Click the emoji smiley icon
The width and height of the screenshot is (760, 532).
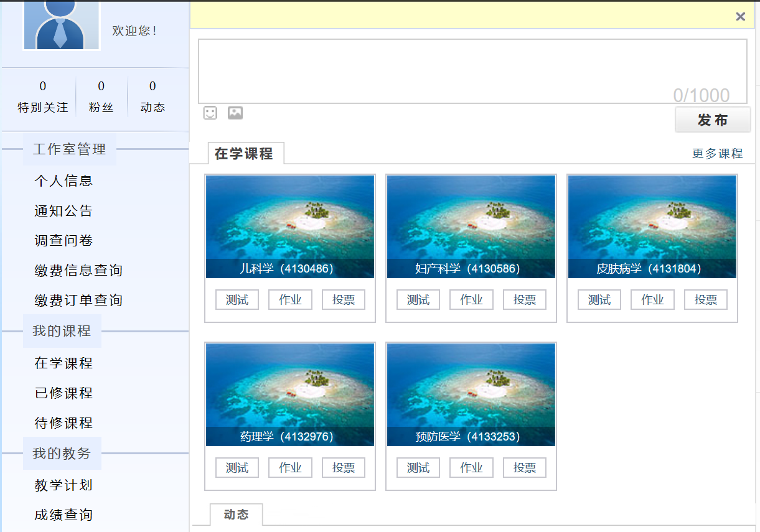210,113
